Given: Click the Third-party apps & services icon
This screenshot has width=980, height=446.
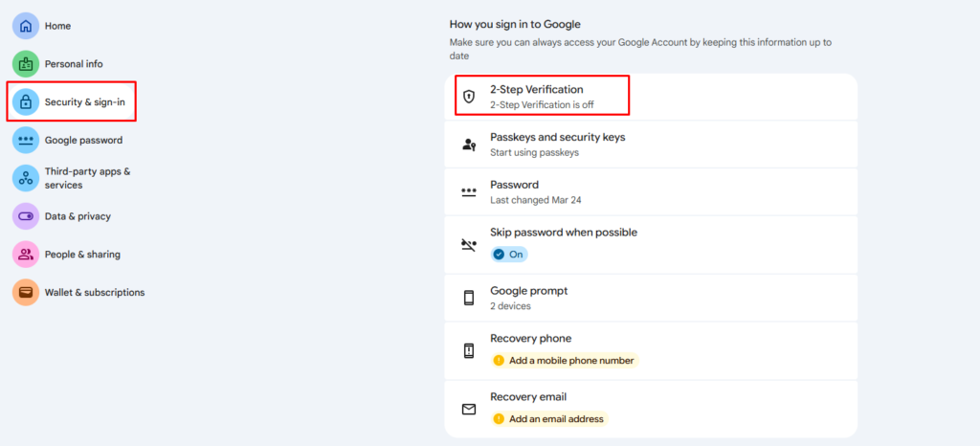Looking at the screenshot, I should coord(26,178).
